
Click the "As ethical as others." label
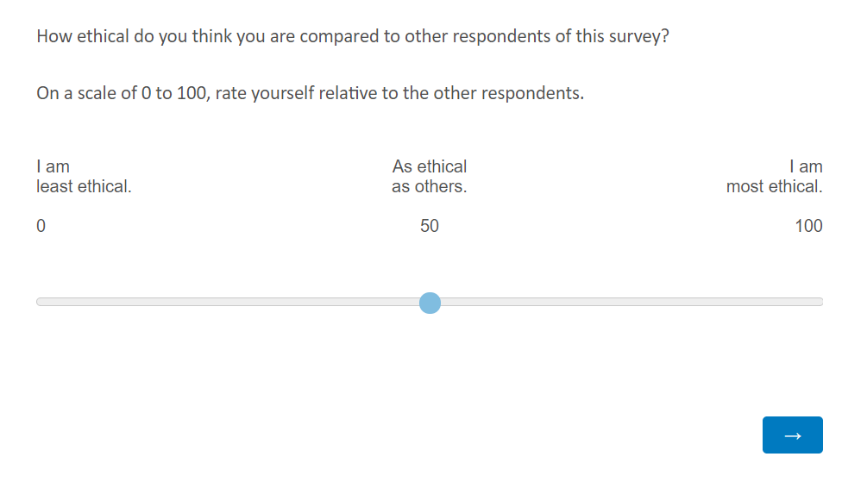coord(430,176)
